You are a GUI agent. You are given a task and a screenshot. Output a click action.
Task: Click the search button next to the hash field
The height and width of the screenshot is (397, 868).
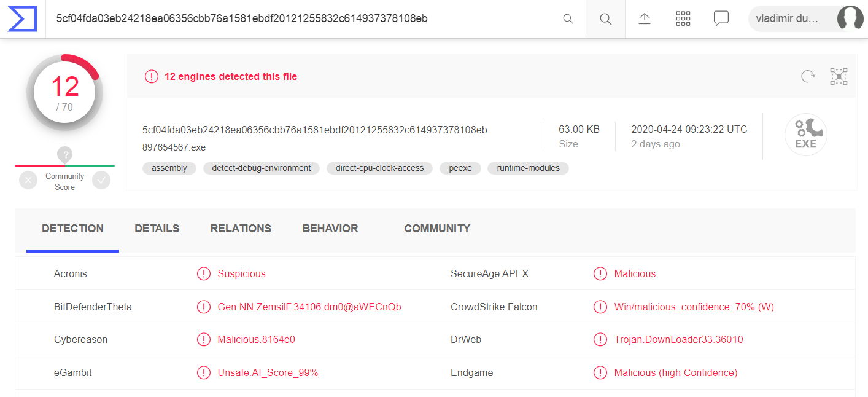click(605, 19)
